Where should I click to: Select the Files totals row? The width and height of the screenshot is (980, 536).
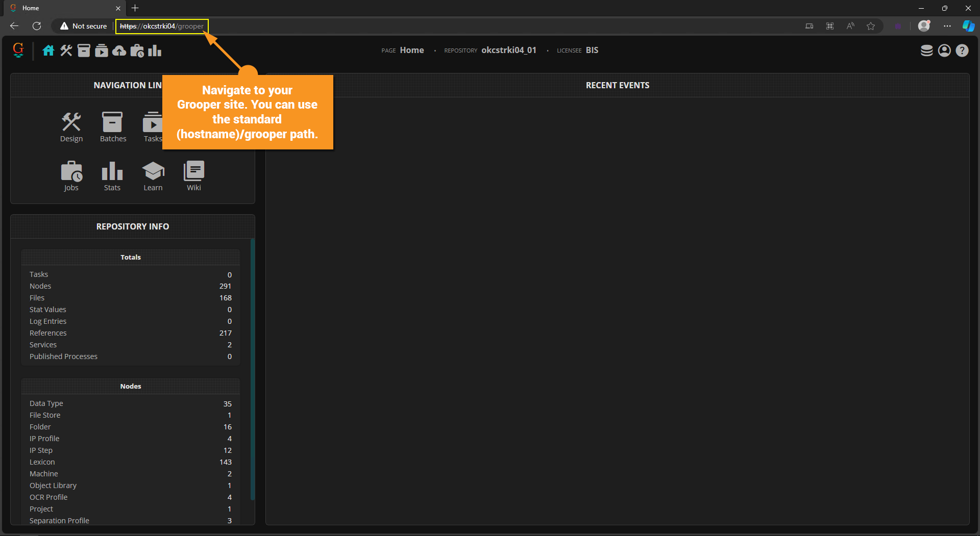131,298
